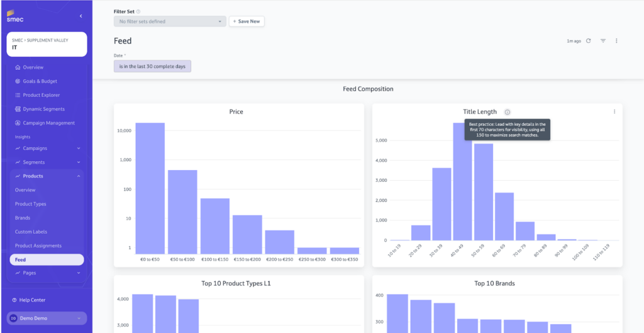Open the filter icon in Feed header
This screenshot has height=333, width=644.
click(x=603, y=41)
